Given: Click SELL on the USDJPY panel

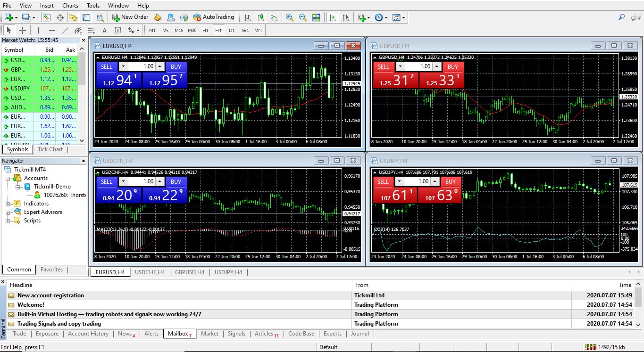Looking at the screenshot, I should click(x=383, y=181).
